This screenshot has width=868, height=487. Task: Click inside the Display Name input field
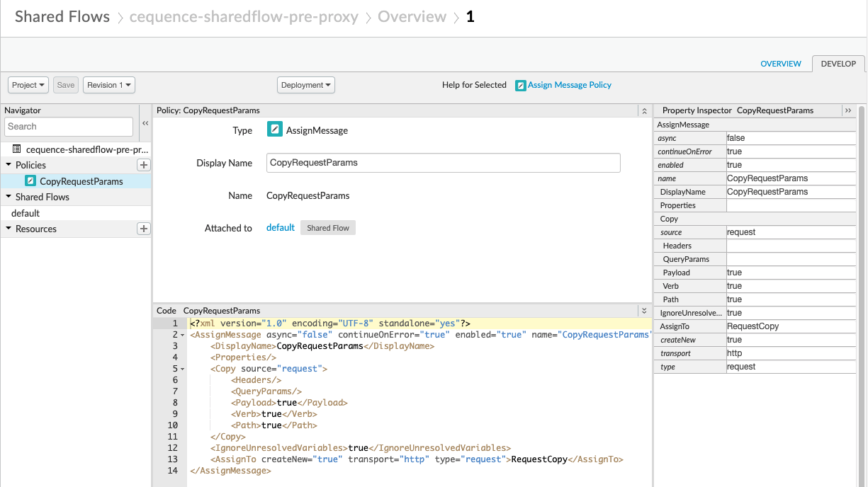coord(443,163)
